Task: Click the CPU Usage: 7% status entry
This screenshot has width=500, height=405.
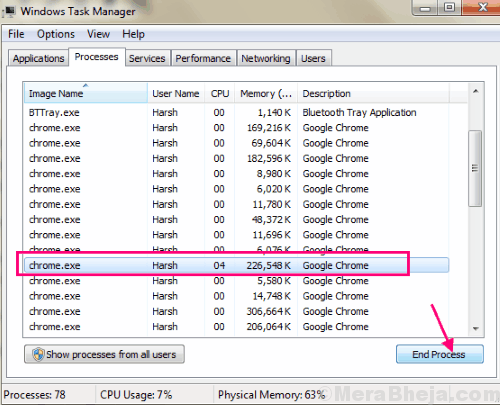Action: pos(136,395)
